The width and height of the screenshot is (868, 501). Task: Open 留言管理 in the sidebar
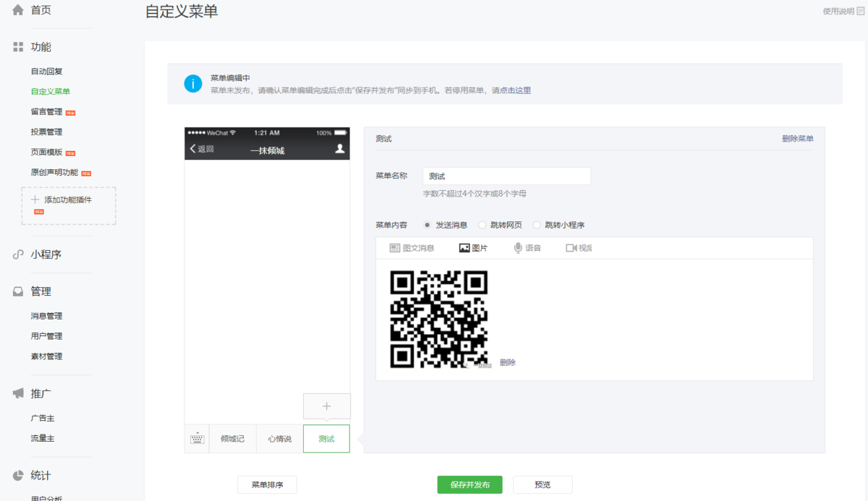pyautogui.click(x=46, y=112)
